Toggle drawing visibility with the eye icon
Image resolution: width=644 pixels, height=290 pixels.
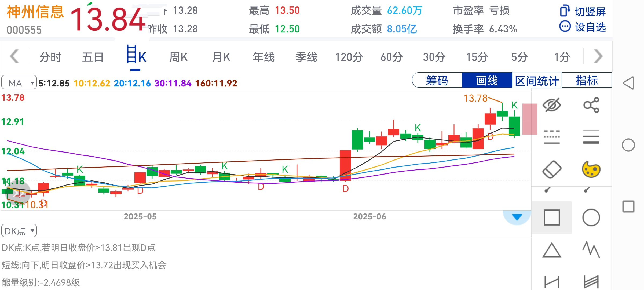pyautogui.click(x=552, y=105)
